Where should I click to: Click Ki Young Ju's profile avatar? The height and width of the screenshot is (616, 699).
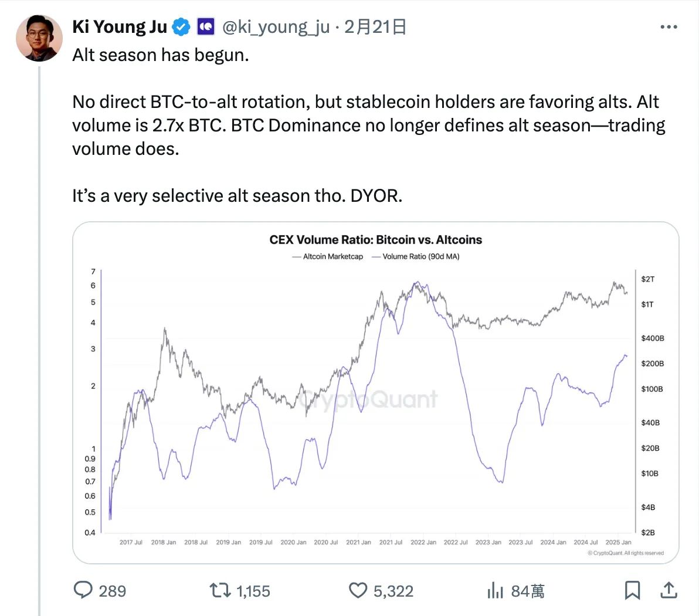(x=39, y=38)
